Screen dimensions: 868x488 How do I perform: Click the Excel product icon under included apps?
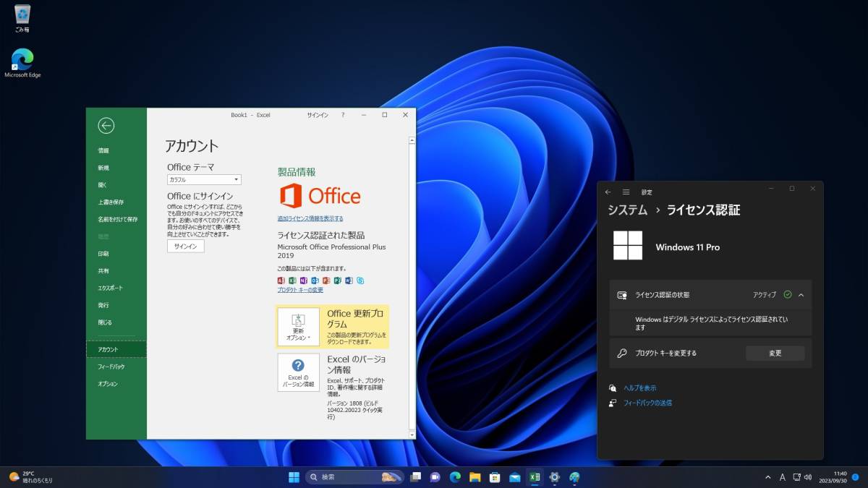pos(292,280)
